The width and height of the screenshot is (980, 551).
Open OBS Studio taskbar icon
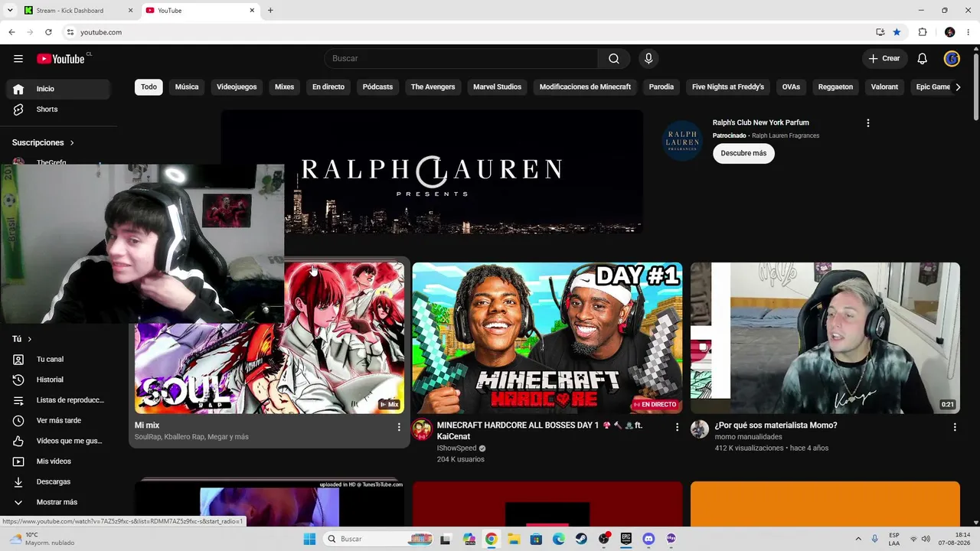(603, 539)
